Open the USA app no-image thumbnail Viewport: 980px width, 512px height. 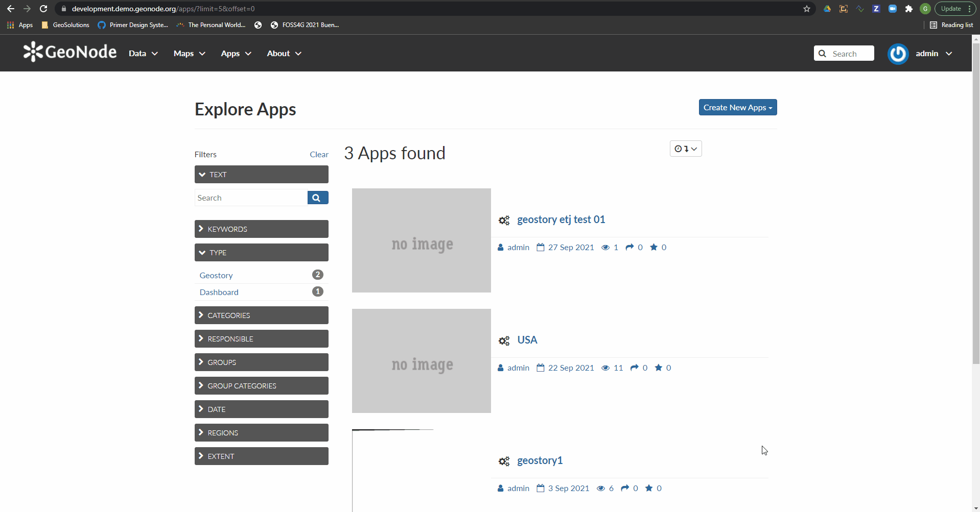(x=422, y=361)
